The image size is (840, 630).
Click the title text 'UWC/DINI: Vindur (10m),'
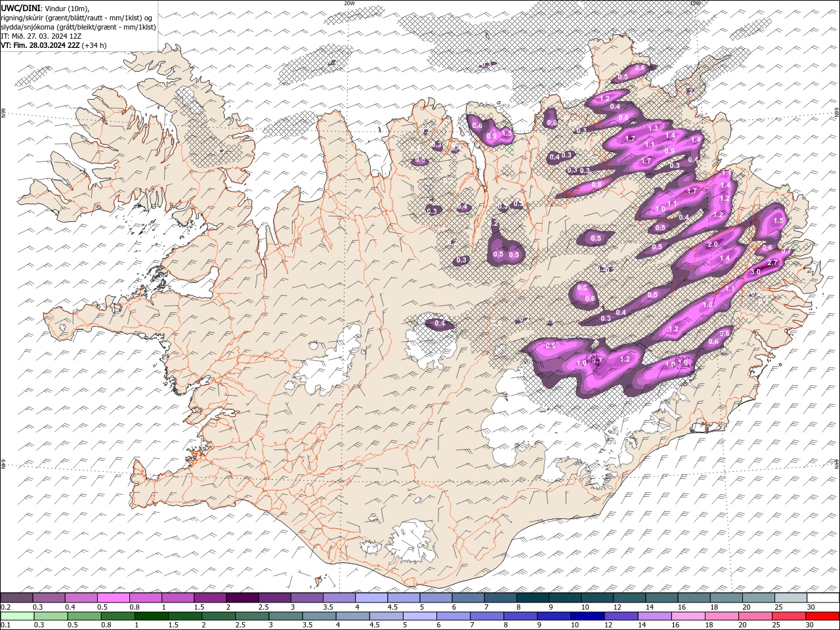click(45, 8)
